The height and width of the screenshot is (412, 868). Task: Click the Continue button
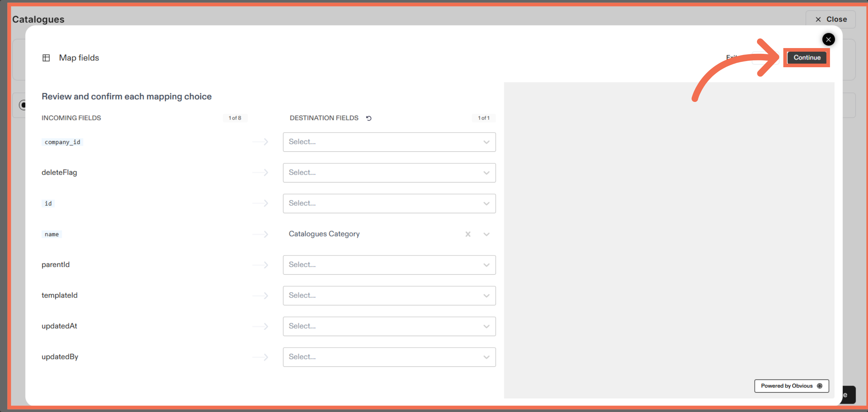point(807,57)
